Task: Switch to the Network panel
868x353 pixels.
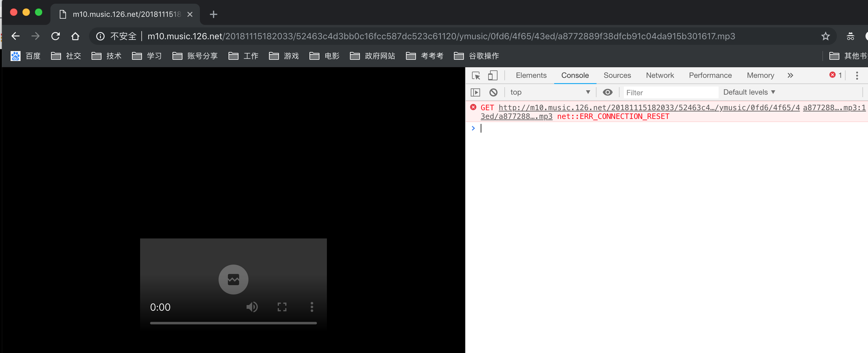Action: tap(660, 75)
